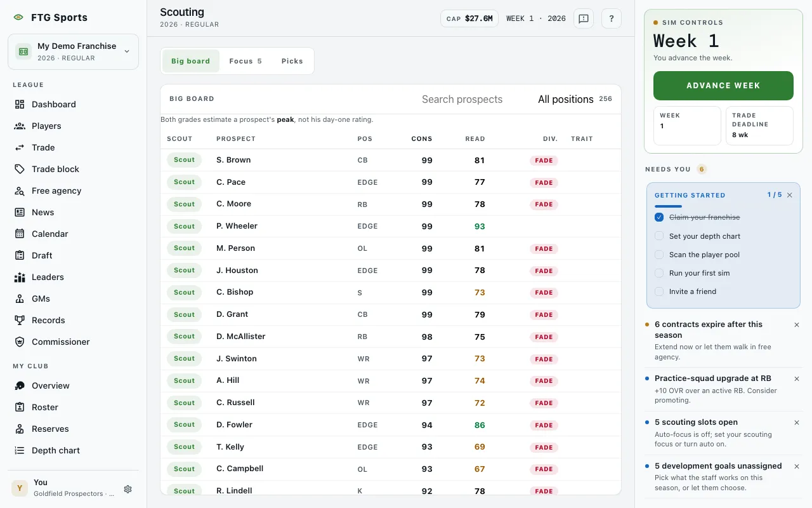Uncheck the Claim your franchise checkbox
The width and height of the screenshot is (812, 508).
tap(659, 217)
